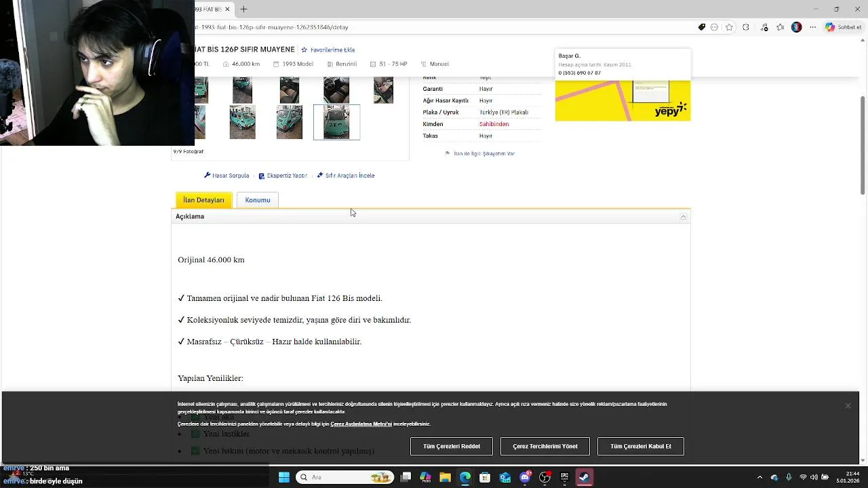Open Epic Games Launcher from the taskbar

point(564,477)
